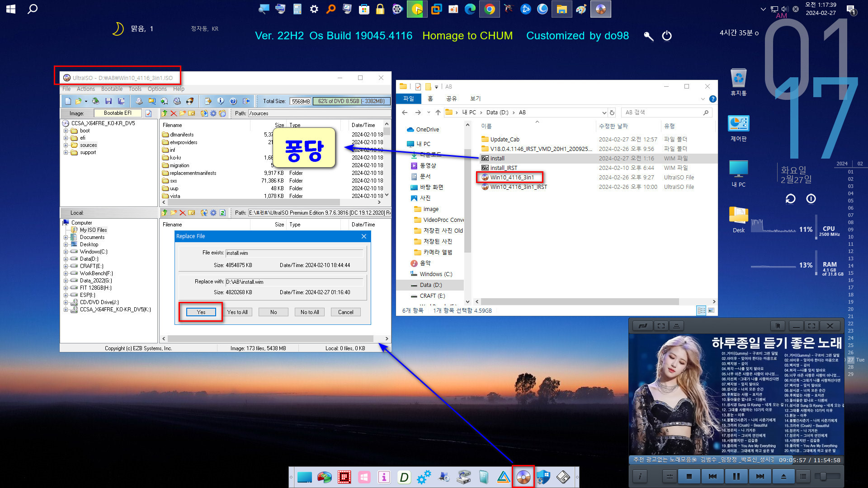This screenshot has width=868, height=488.
Task: Click the 62% of DVD 8.5GB capacity bar
Action: tap(351, 101)
